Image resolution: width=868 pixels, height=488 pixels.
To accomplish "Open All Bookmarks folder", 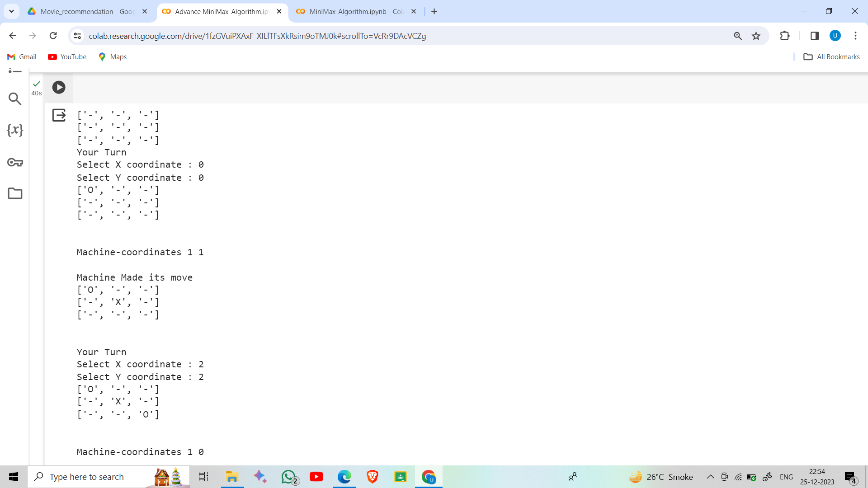I will pos(831,57).
